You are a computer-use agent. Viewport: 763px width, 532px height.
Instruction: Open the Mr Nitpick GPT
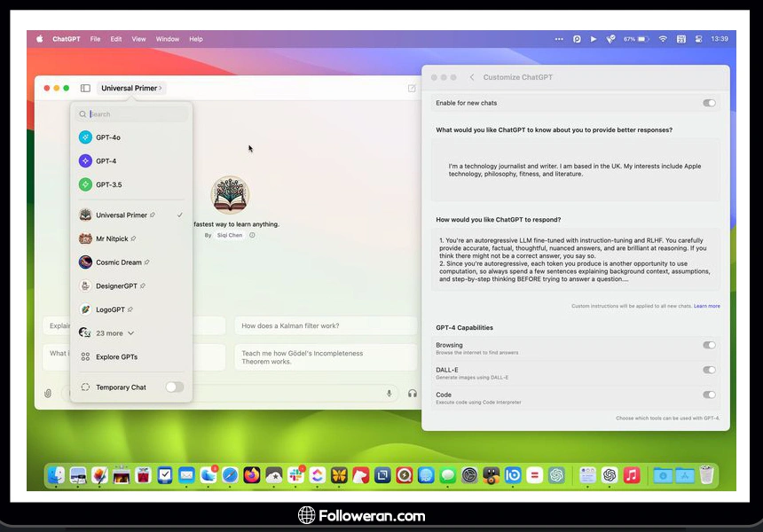(x=111, y=239)
